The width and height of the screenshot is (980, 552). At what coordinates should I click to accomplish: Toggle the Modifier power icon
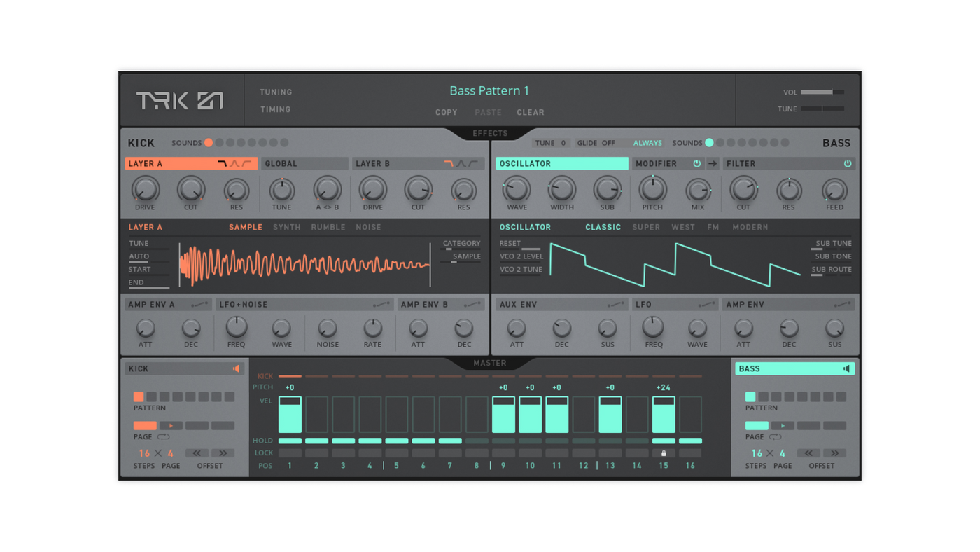point(696,163)
